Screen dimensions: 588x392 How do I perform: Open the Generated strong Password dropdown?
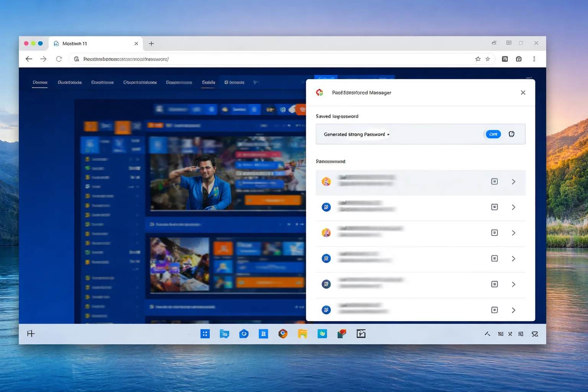[356, 134]
